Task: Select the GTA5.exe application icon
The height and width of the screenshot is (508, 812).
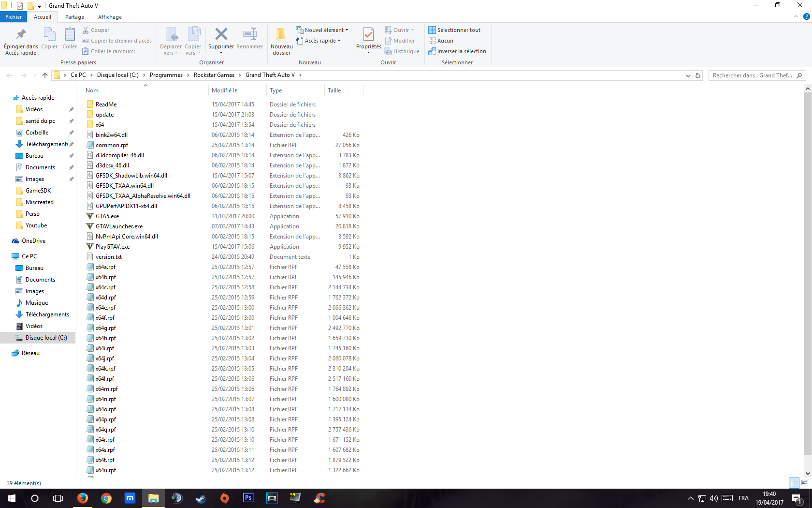Action: point(90,216)
